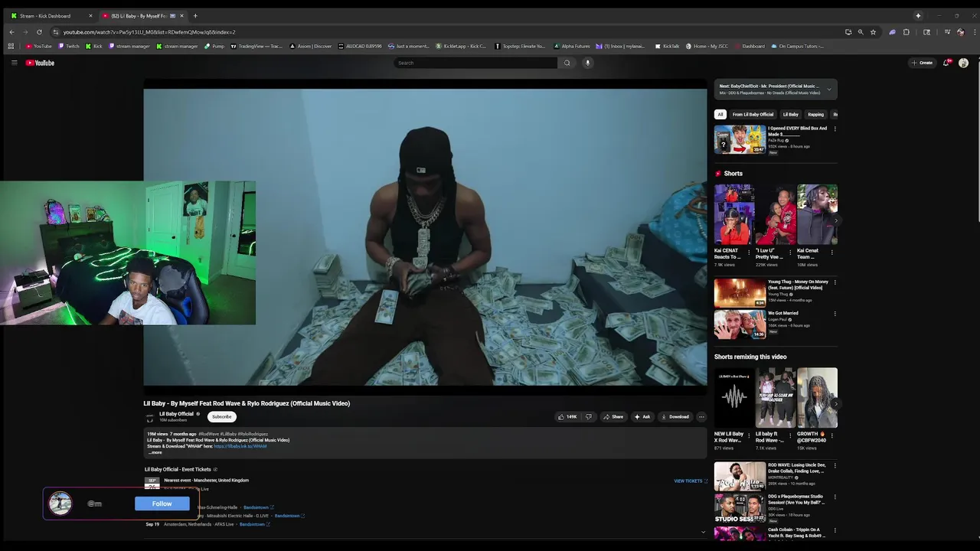Open Young Thug - Money On Money thumbnail
980x551 pixels.
coord(740,292)
